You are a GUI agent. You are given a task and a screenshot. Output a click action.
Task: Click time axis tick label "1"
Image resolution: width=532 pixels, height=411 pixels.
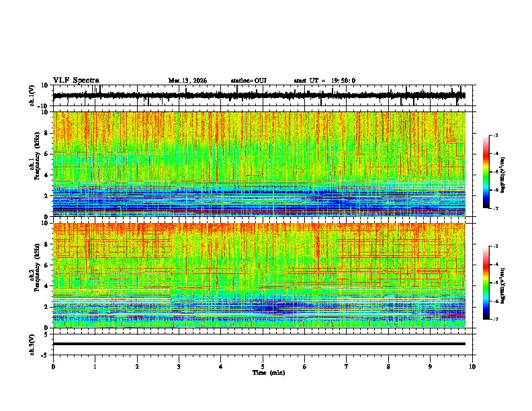95,367
